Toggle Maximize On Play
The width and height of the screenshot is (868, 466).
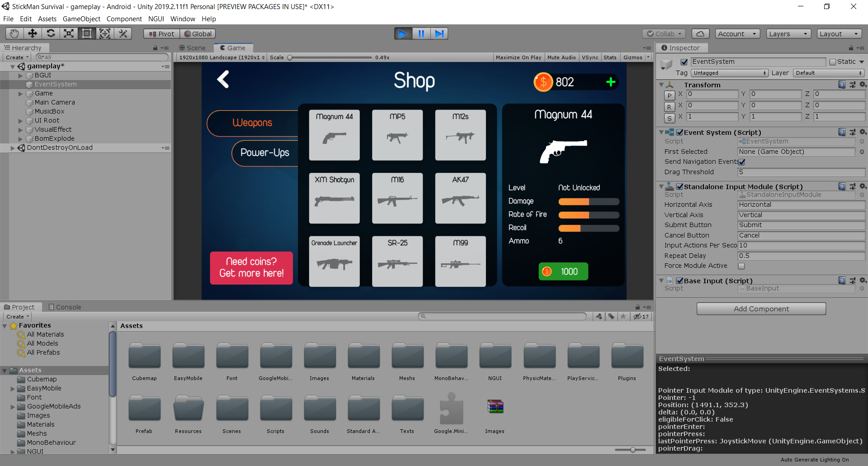tap(518, 57)
